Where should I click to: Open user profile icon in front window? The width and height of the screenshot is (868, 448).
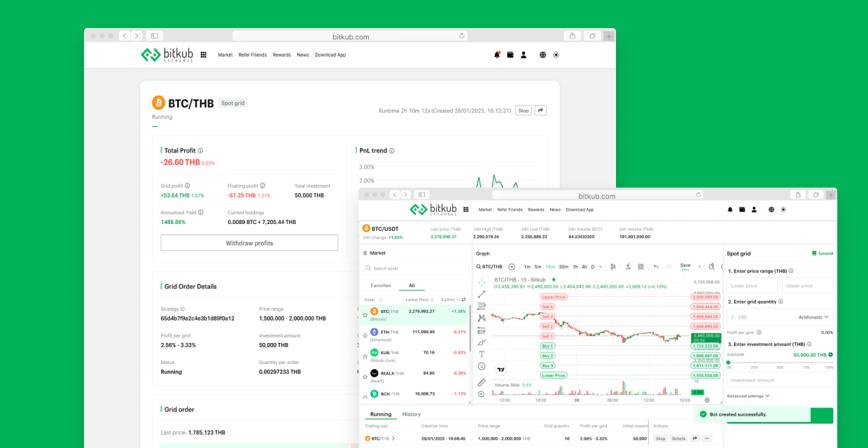click(x=754, y=209)
